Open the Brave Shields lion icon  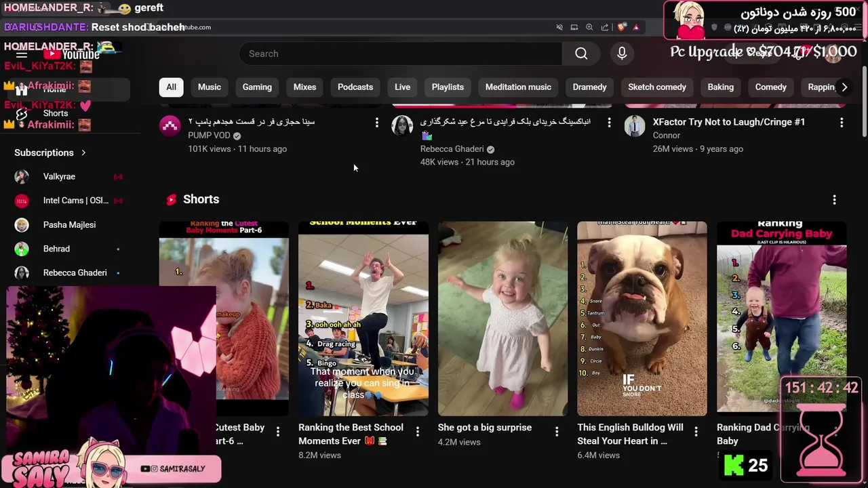[x=621, y=27]
